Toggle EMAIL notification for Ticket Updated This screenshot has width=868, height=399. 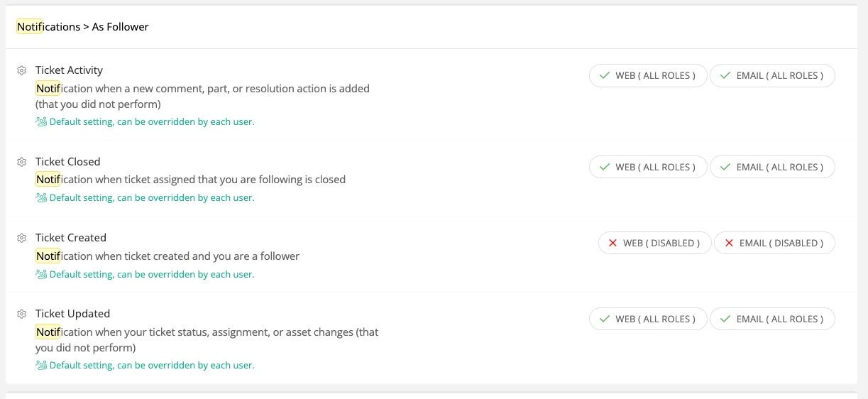(771, 319)
